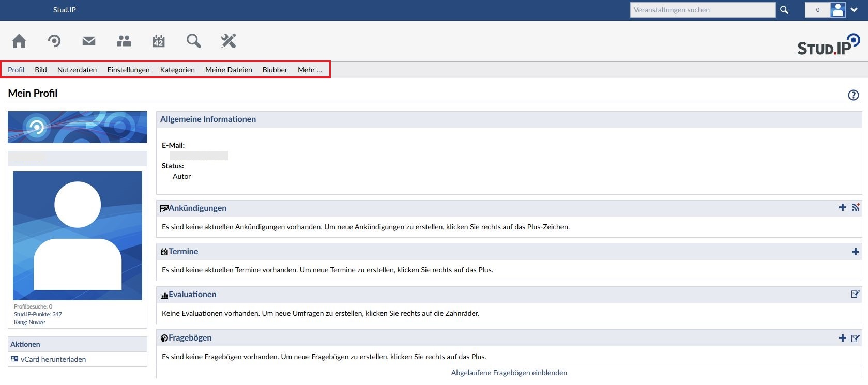Go to the Start page home icon
This screenshot has width=868, height=385.
pos(19,41)
